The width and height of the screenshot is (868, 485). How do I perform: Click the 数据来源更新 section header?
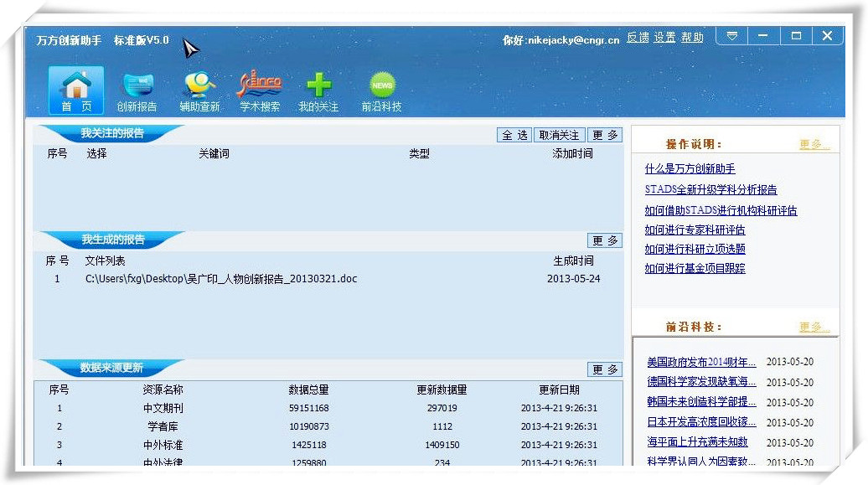(x=111, y=369)
